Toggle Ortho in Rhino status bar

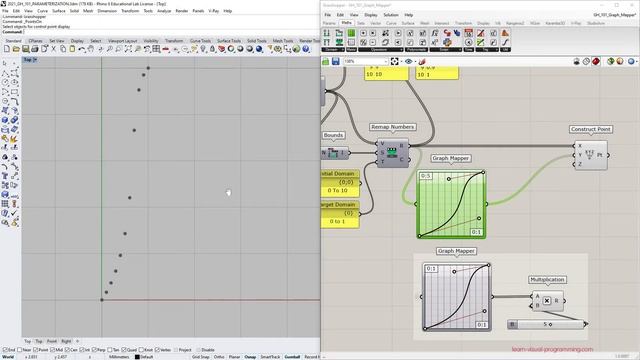219,357
